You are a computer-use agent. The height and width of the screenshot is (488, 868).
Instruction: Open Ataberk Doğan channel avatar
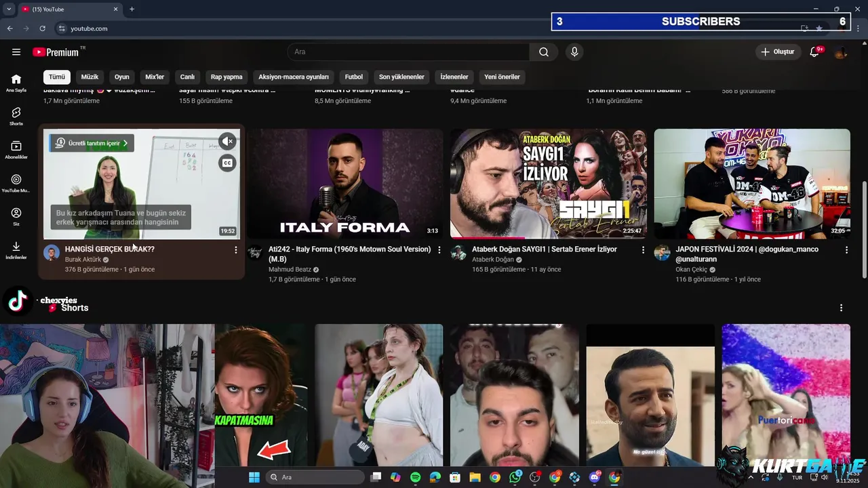[458, 253]
